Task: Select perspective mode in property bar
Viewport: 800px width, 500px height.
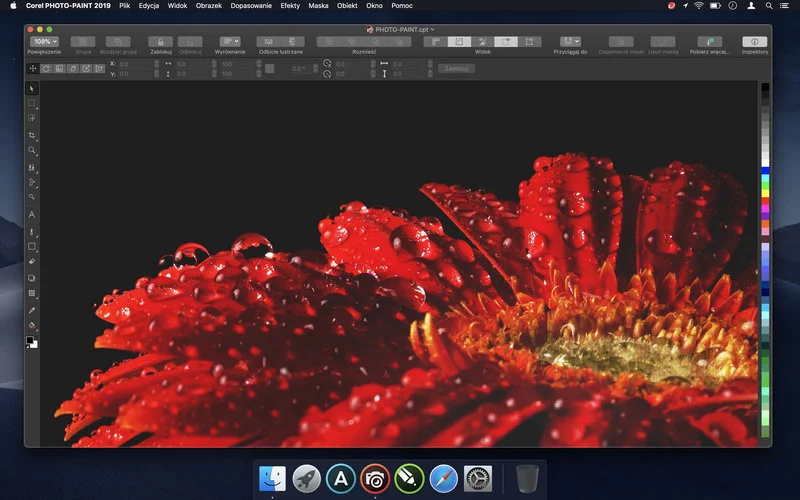Action: [x=99, y=68]
